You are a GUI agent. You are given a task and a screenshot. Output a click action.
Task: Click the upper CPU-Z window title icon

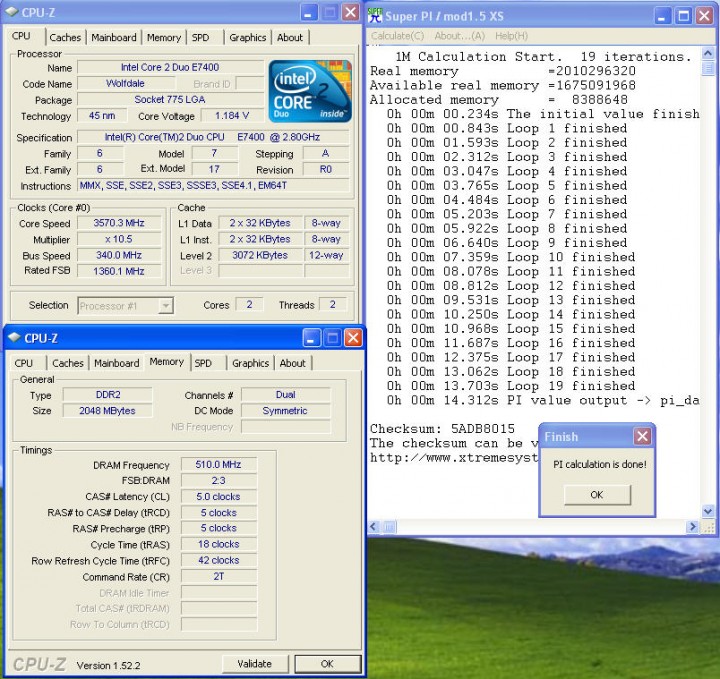12,12
